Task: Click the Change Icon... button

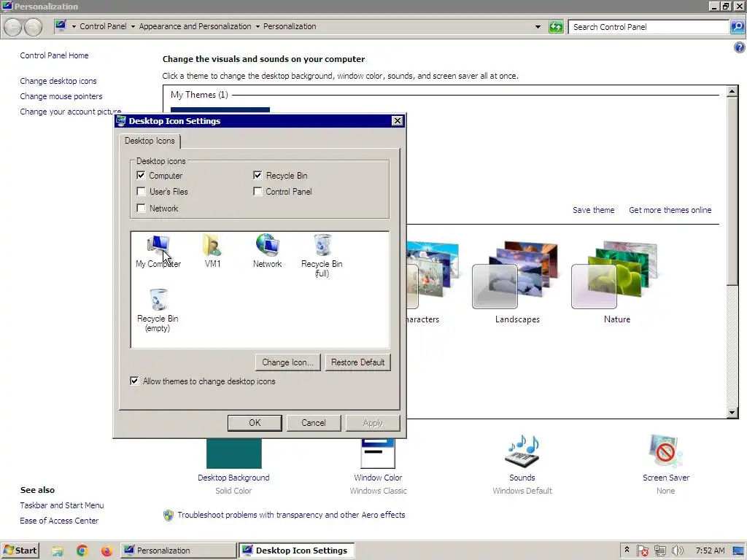Action: (x=287, y=362)
